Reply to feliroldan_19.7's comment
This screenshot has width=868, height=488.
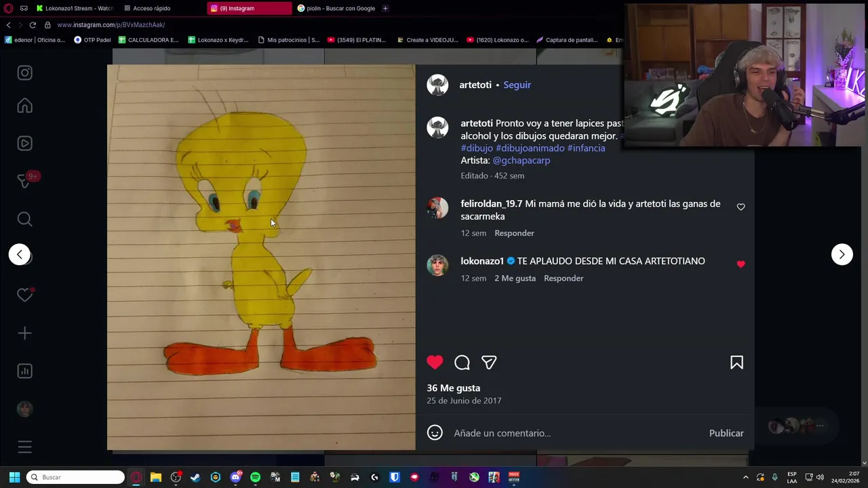tap(514, 233)
